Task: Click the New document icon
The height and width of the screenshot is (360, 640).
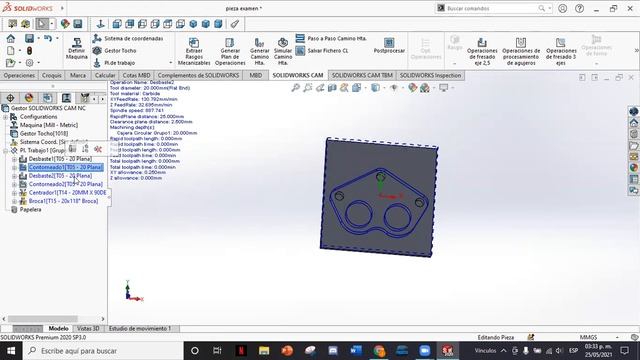Action: (11, 51)
